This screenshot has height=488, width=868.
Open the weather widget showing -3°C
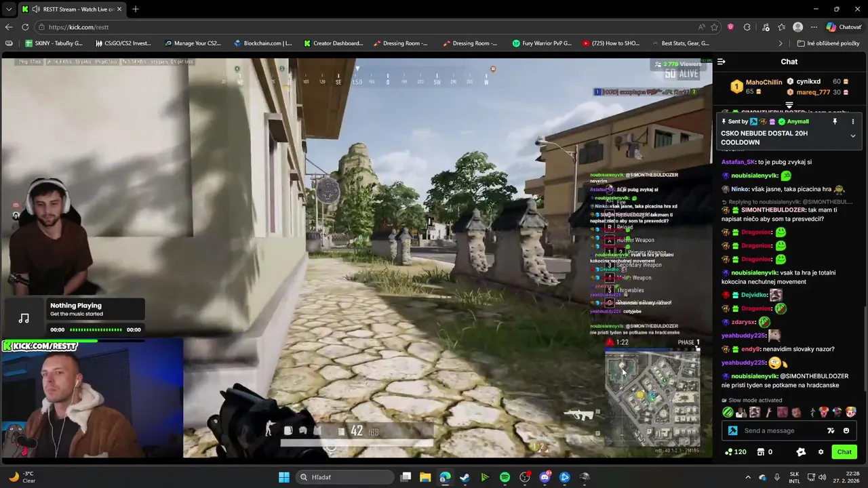[22, 477]
